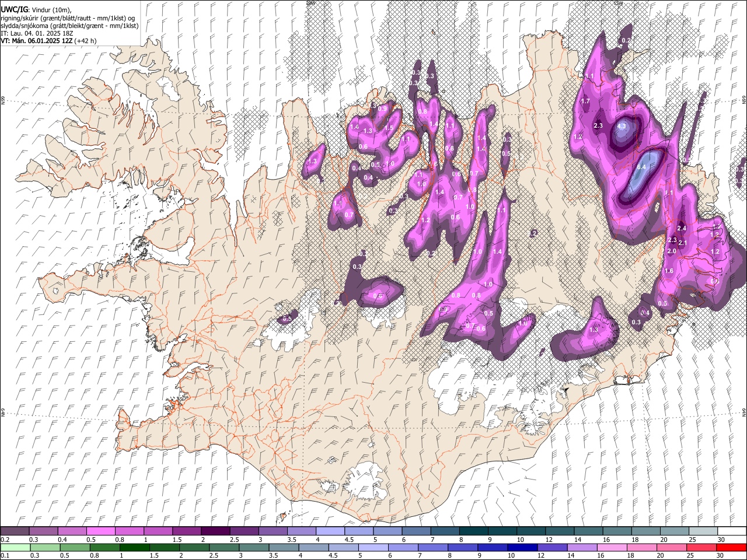Click the white top-row swatch after 30
This screenshot has width=747, height=560.
(731, 531)
